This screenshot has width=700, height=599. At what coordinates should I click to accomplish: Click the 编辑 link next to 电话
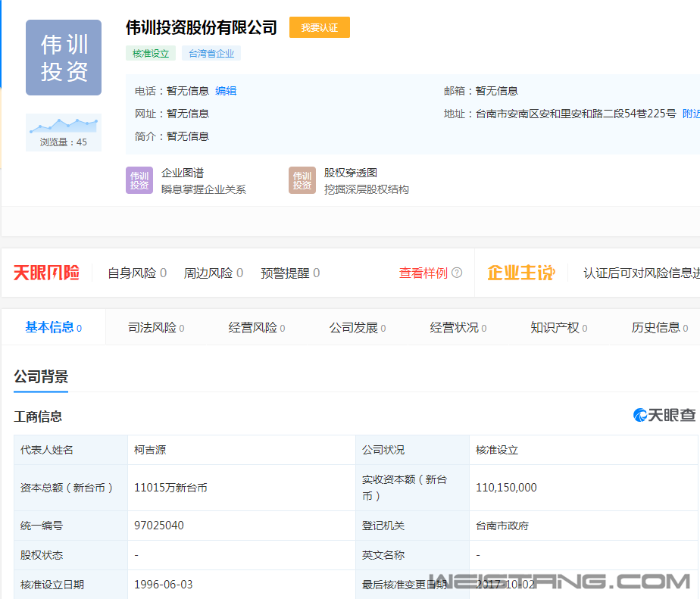click(x=226, y=91)
